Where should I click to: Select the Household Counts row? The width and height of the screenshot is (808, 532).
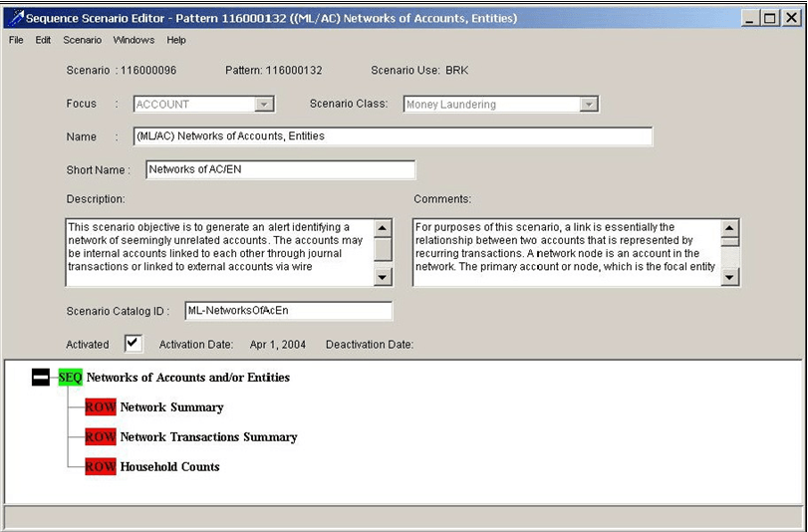pos(169,467)
